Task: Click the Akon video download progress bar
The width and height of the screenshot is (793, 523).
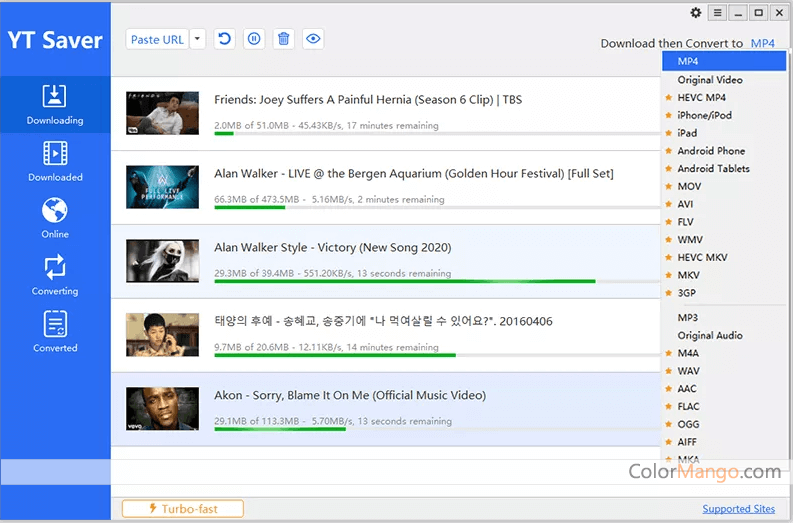Action: (437, 429)
